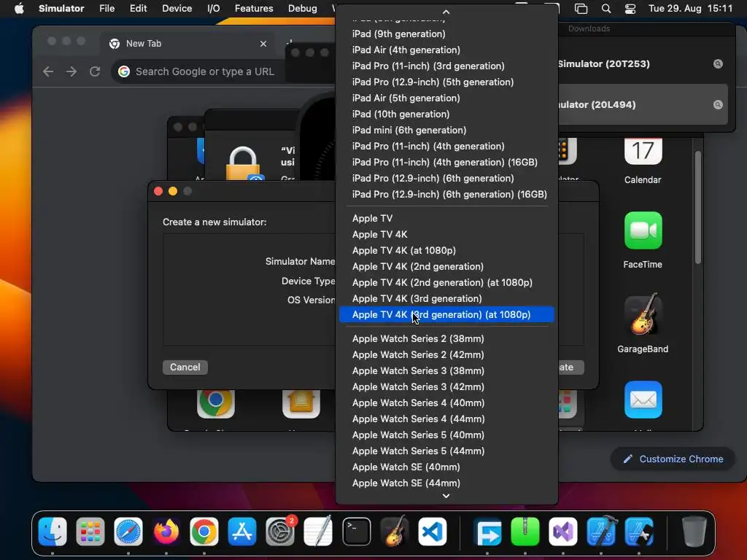Open the Features menu
Viewport: 747px width, 560px height.
254,8
